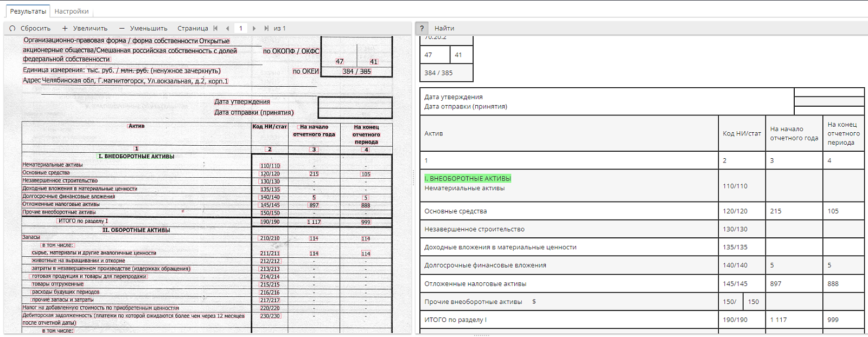
Task: Click 'расходы будущих периодов' row in scan
Action: coord(65,292)
